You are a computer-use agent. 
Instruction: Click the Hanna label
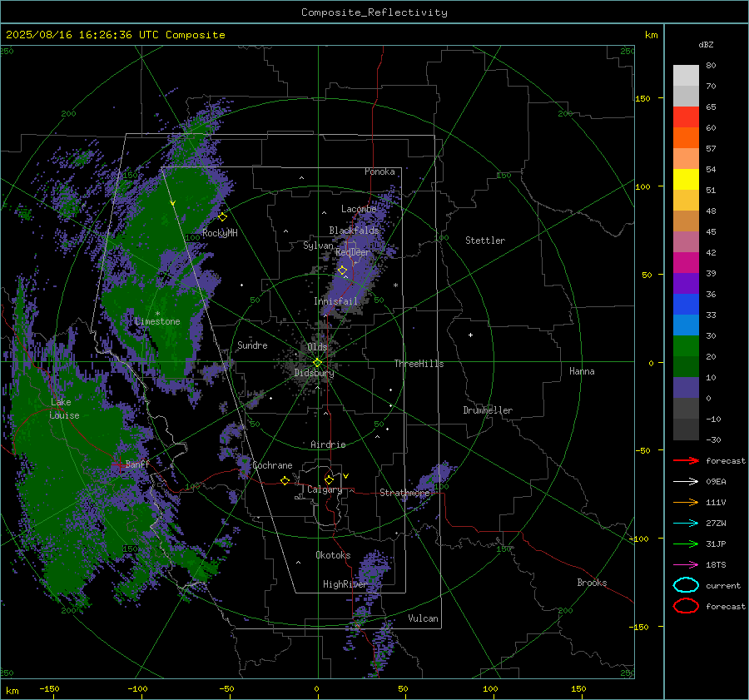tap(582, 371)
